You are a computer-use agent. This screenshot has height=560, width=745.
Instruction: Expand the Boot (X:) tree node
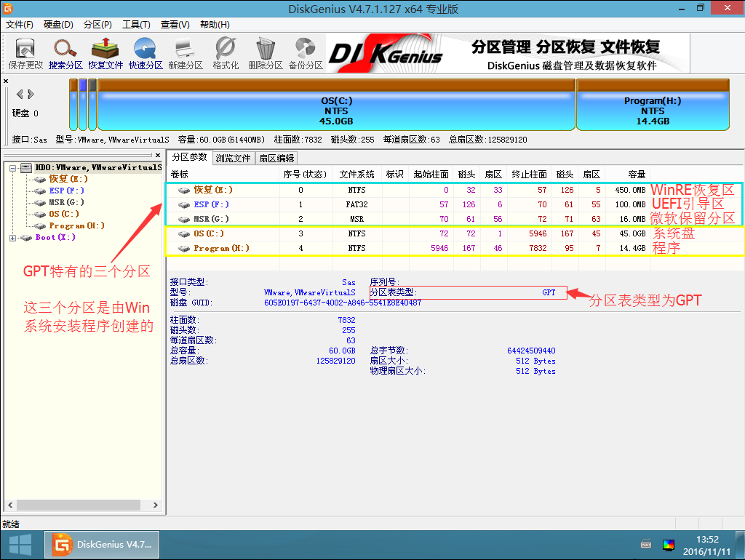tap(13, 238)
